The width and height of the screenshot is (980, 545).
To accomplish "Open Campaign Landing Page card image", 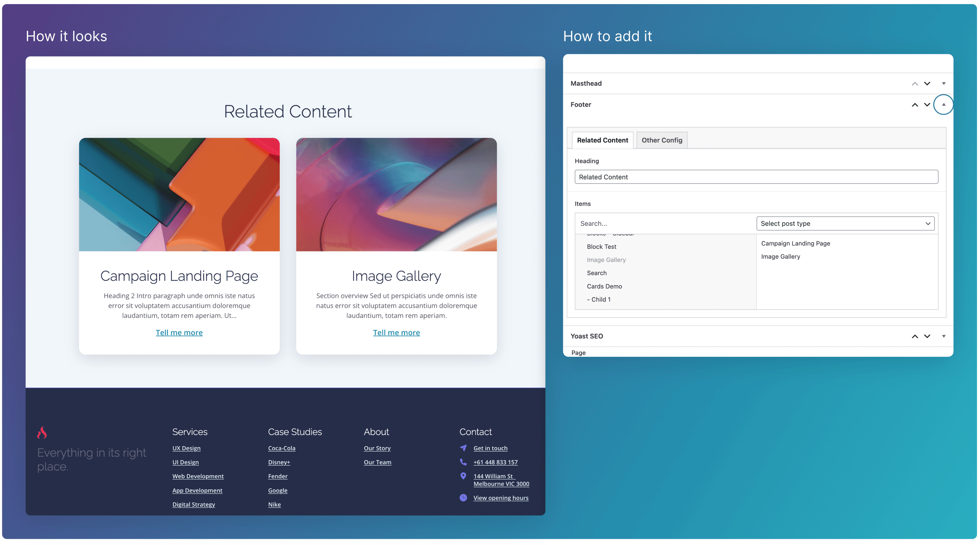I will click(179, 194).
